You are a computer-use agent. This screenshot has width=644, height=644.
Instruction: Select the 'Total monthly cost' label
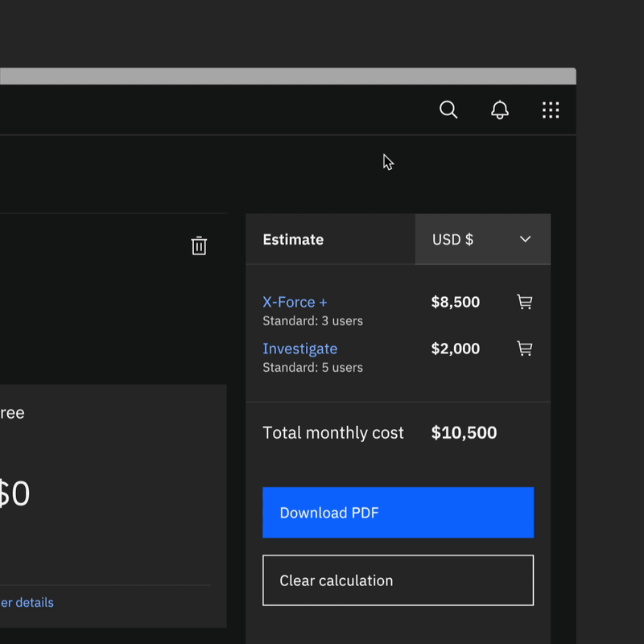tap(333, 433)
